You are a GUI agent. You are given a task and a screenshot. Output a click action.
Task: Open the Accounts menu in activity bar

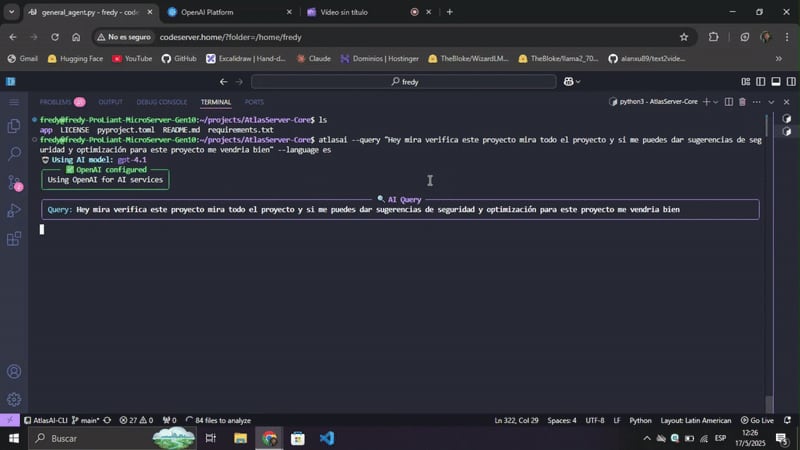click(x=14, y=371)
